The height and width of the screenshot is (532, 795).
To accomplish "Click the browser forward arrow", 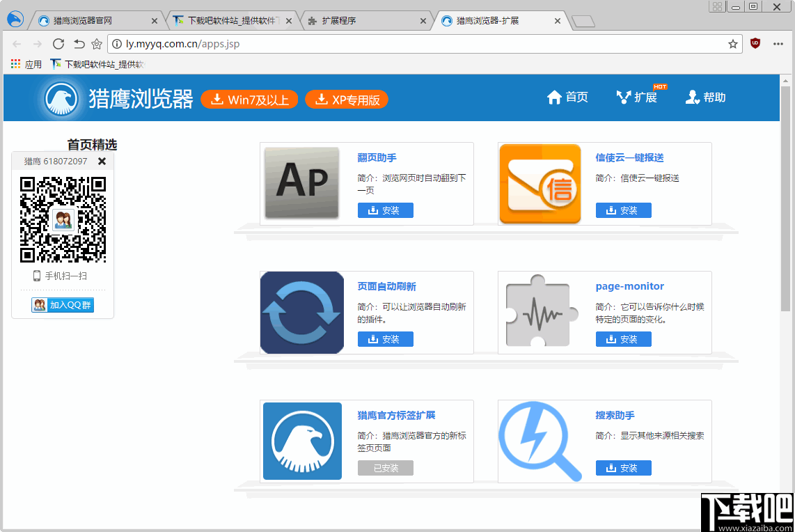I will (x=37, y=44).
